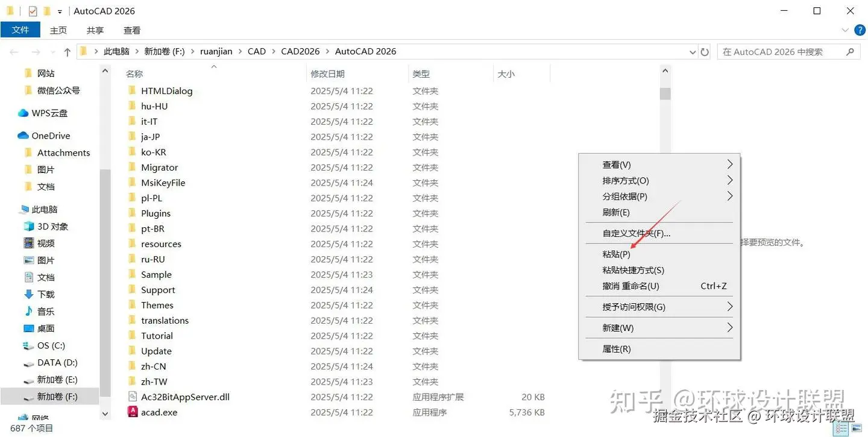Switch to details view icon in status bar

point(842,429)
